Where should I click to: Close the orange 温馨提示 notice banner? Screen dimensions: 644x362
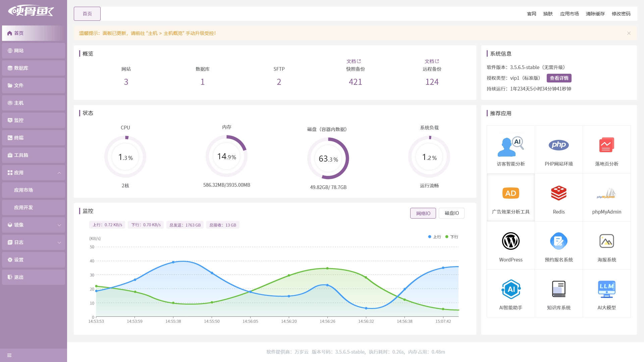[629, 33]
